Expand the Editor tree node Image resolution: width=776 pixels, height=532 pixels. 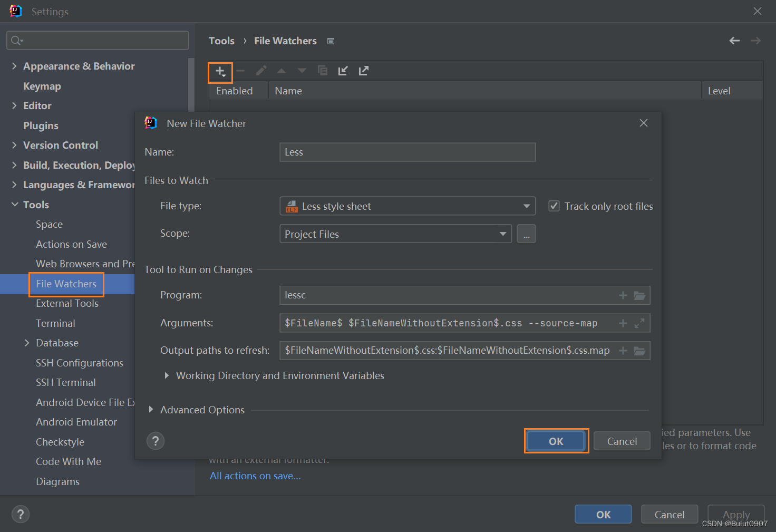(x=14, y=105)
